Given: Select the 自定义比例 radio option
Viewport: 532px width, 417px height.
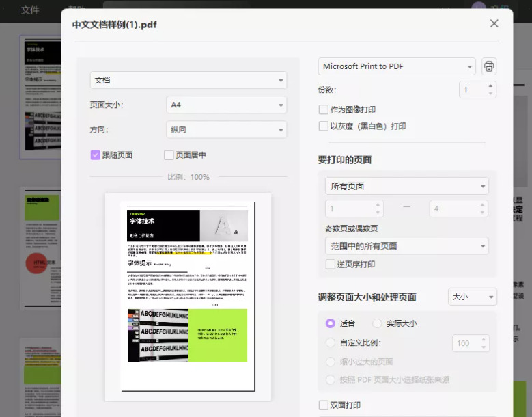Looking at the screenshot, I should [x=331, y=342].
